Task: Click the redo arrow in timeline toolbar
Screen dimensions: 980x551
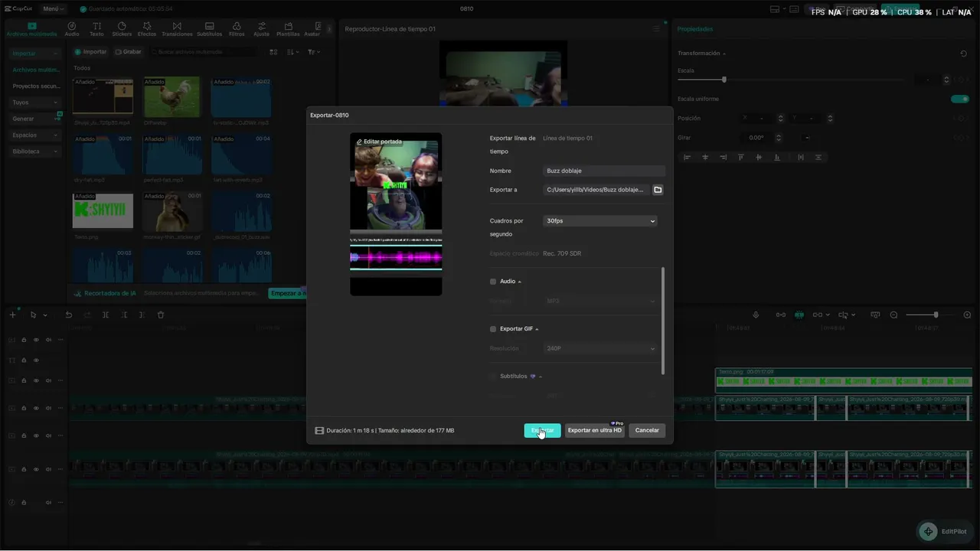Action: (87, 315)
